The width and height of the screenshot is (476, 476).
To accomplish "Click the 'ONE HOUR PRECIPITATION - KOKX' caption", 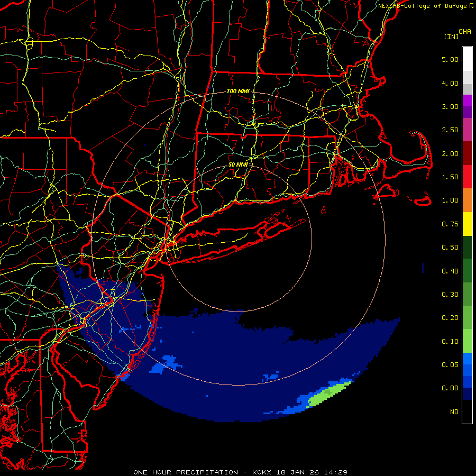I will (202, 472).
